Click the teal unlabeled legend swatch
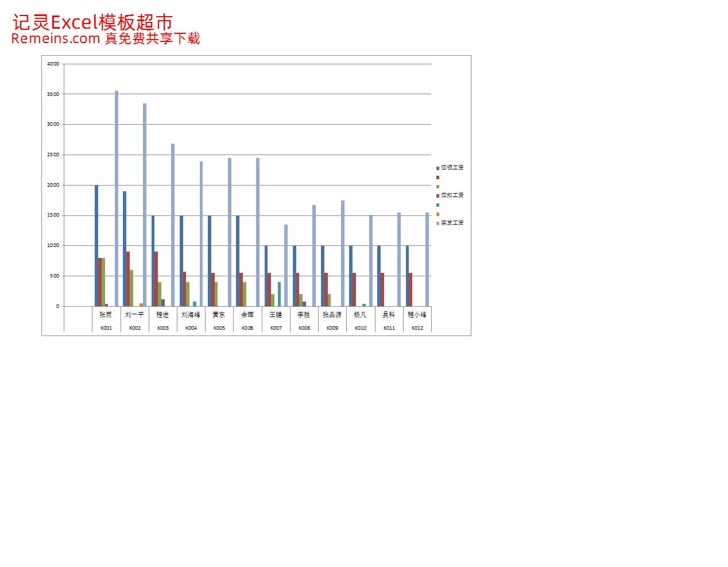Screen dimensions: 728x567 437,205
